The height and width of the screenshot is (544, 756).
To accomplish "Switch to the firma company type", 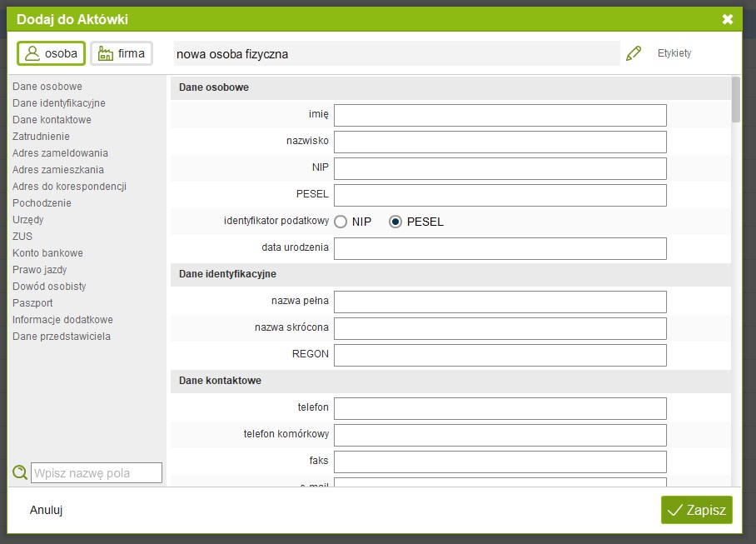I will point(122,53).
